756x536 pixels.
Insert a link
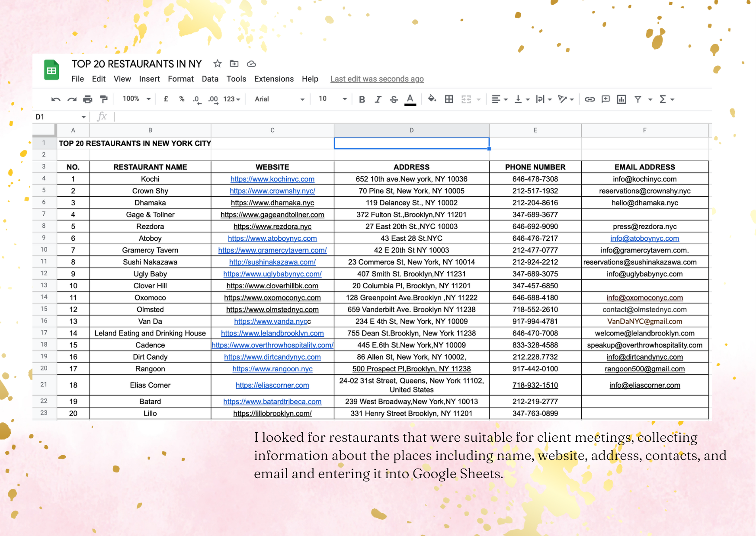pos(590,99)
